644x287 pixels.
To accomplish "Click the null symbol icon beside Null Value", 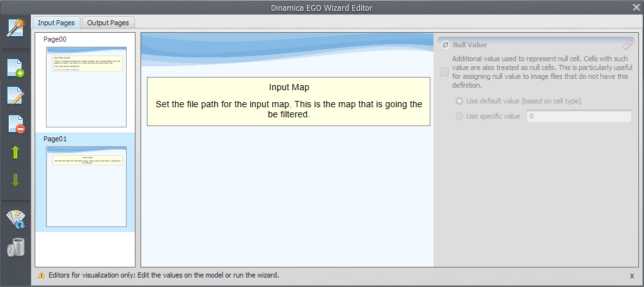I will pos(445,45).
